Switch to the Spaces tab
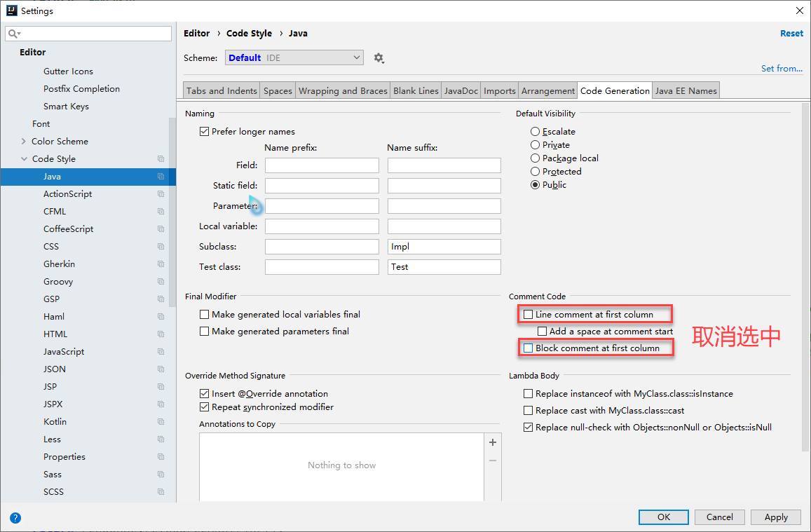 278,91
